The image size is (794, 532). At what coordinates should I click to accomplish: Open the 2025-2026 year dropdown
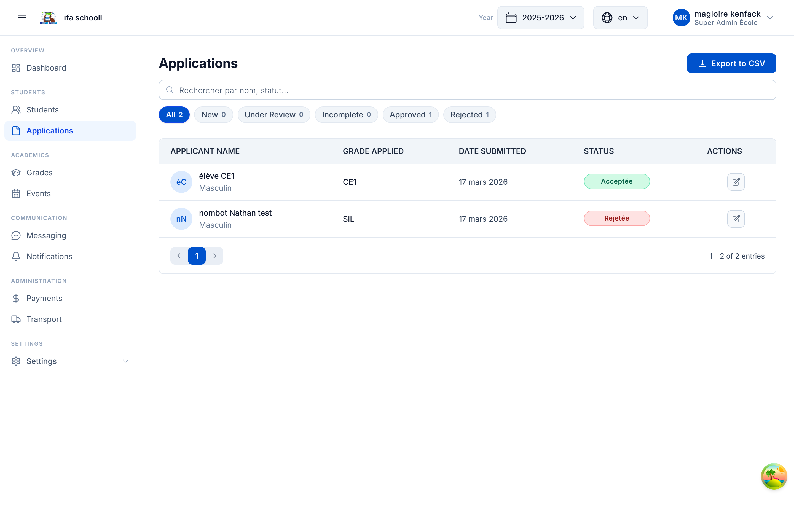coord(541,18)
